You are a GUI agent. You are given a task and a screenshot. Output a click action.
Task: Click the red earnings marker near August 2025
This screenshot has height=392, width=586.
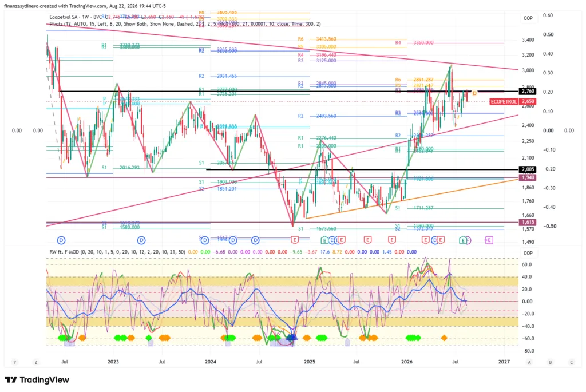367,240
